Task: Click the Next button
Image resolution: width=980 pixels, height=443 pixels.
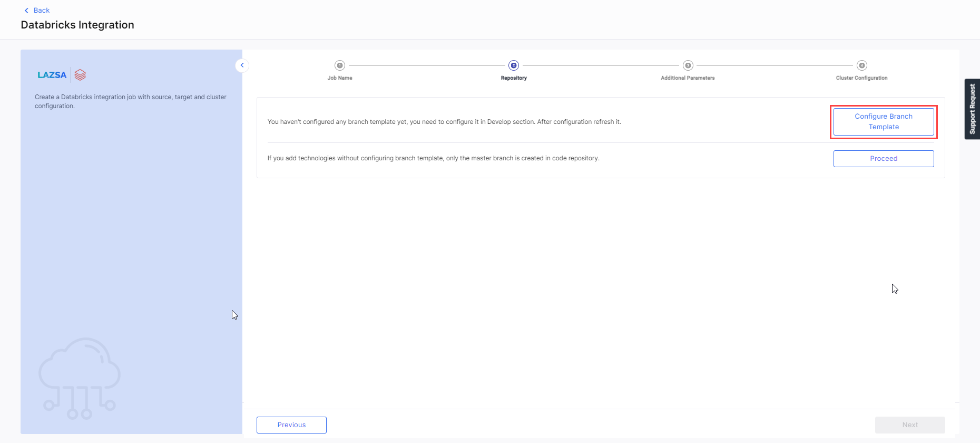Action: click(910, 425)
